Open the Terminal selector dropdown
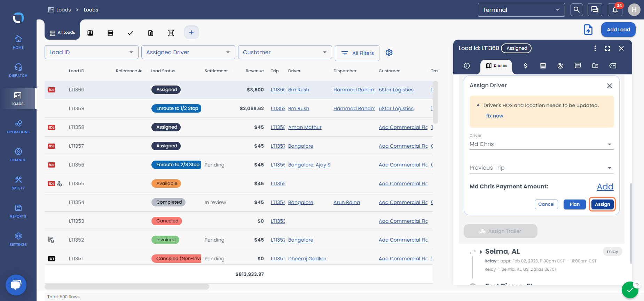 pos(521,10)
